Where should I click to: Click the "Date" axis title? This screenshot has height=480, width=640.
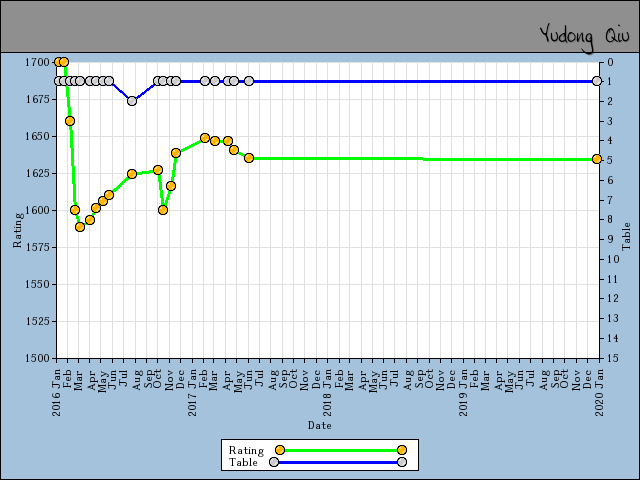coord(320,425)
